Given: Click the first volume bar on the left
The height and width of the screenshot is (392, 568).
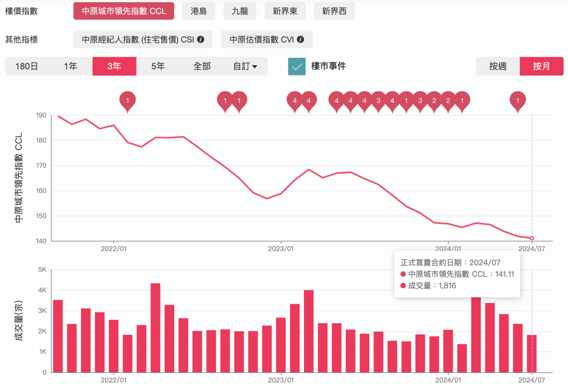Looking at the screenshot, I should pos(58,336).
